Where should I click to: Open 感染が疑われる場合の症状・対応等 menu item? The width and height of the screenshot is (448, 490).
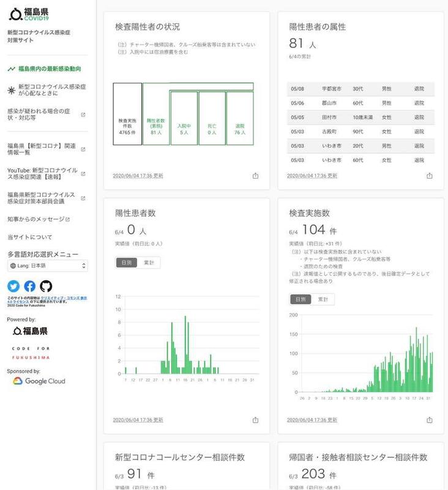[48, 115]
